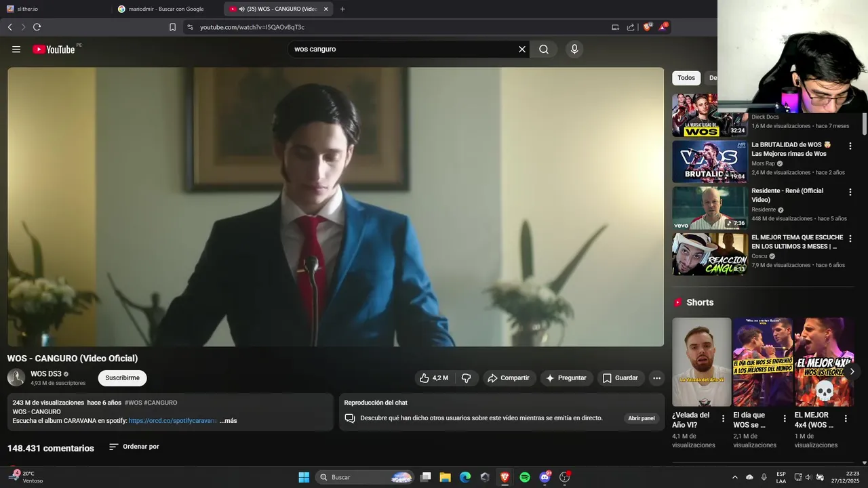Screen dimensions: 868x488
Task: Open the WOS DS3 channel avatar
Action: pyautogui.click(x=16, y=378)
